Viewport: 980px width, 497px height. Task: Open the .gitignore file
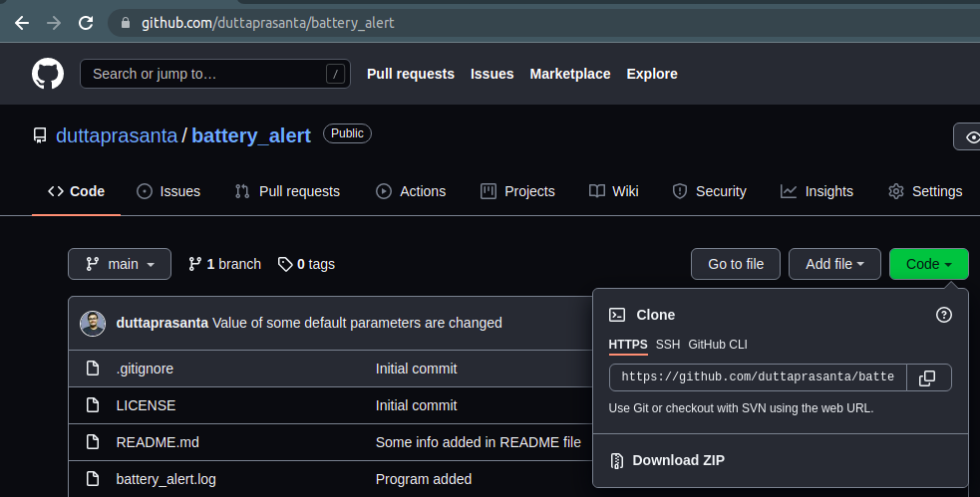coord(145,369)
